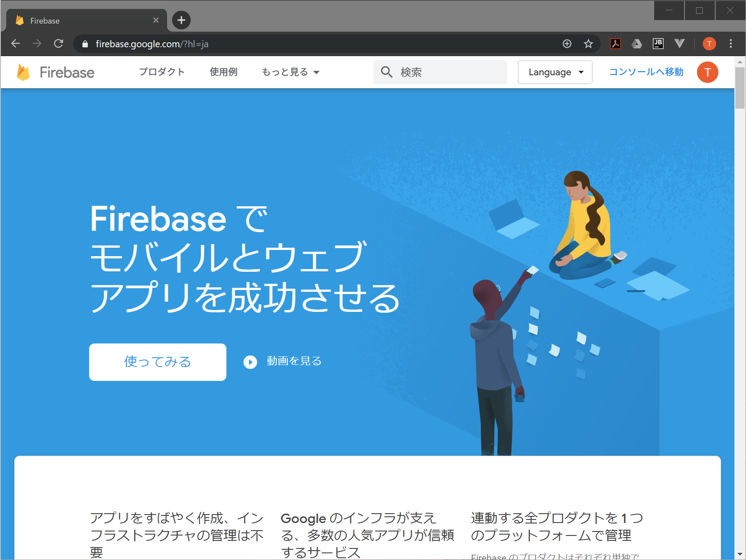Click the magnifier search icon
746x560 pixels.
click(386, 72)
